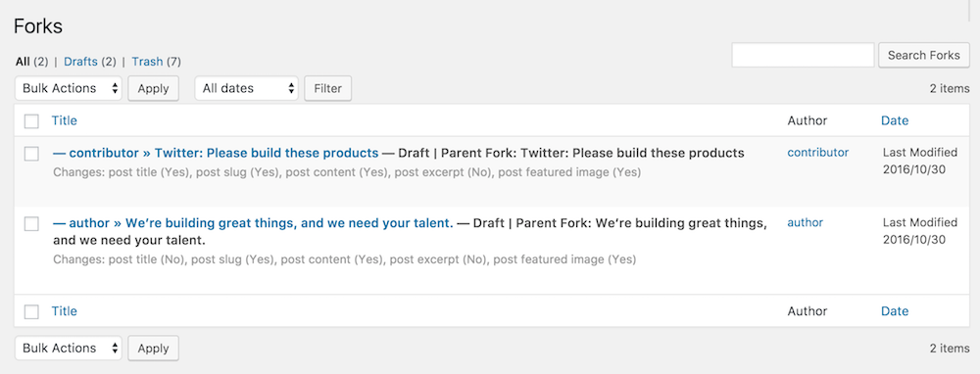Tick the header select-all checkbox beside Title
This screenshot has height=374, width=980.
point(31,121)
